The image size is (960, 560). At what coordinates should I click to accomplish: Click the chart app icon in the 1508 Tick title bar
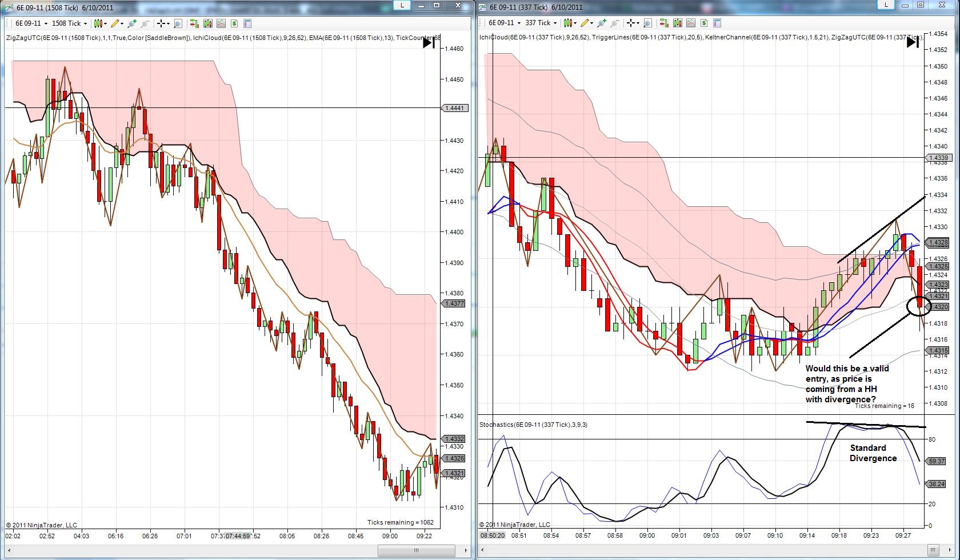point(9,7)
